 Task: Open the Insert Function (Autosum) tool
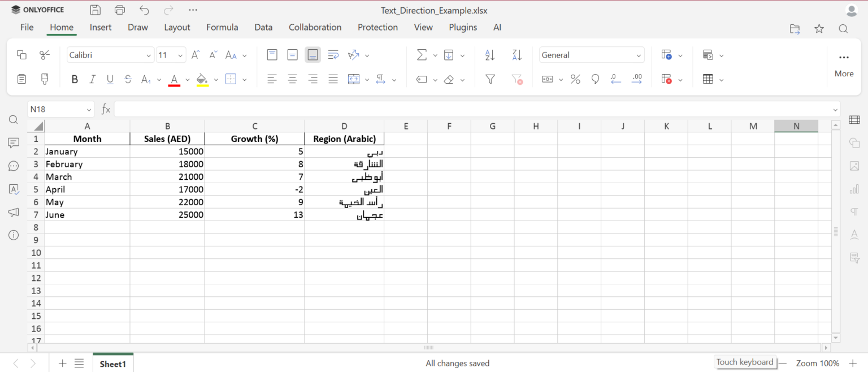click(421, 55)
